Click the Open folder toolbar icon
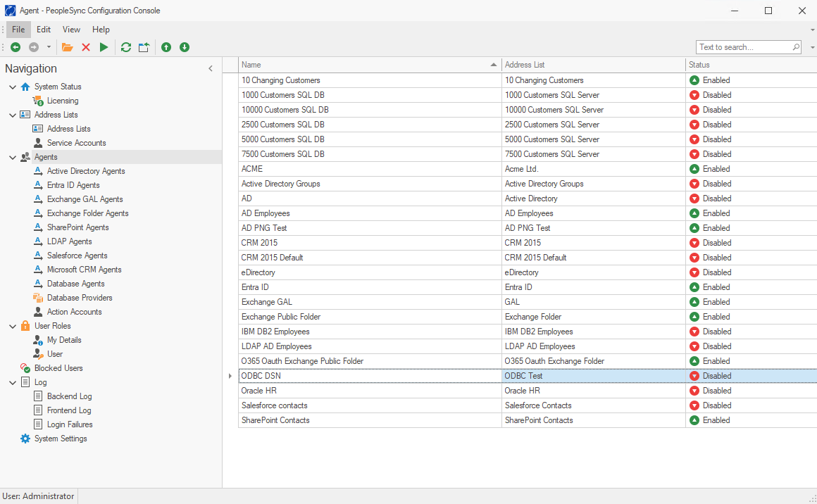The image size is (817, 504). (67, 47)
